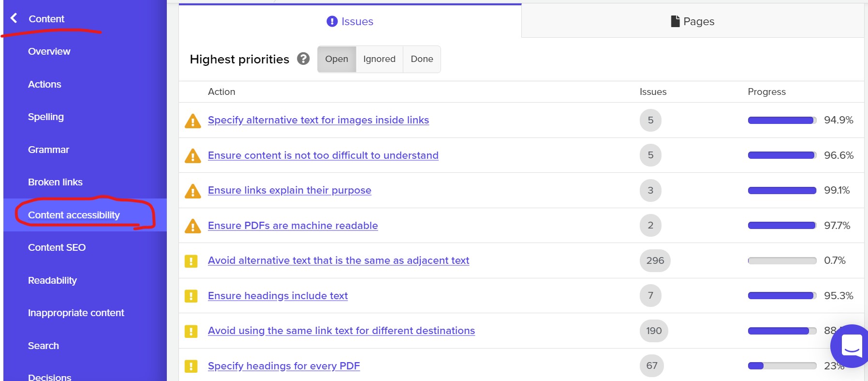Click the Pages tab document icon
The image size is (868, 381).
675,21
